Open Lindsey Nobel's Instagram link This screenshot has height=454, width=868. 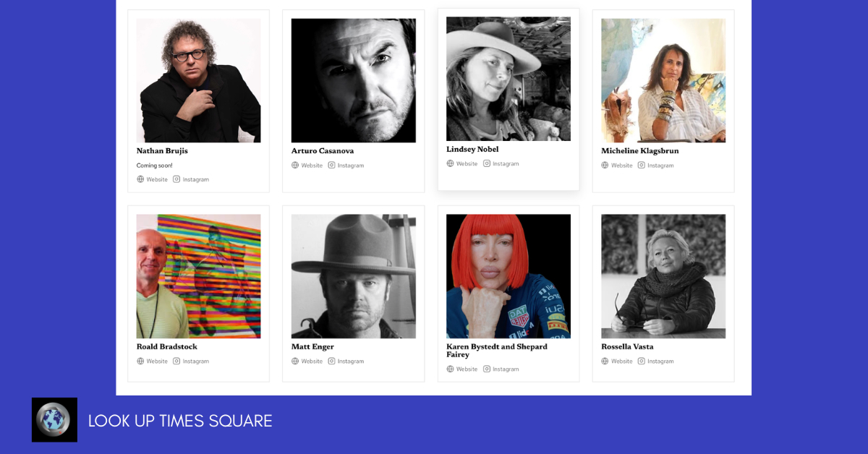click(x=506, y=164)
